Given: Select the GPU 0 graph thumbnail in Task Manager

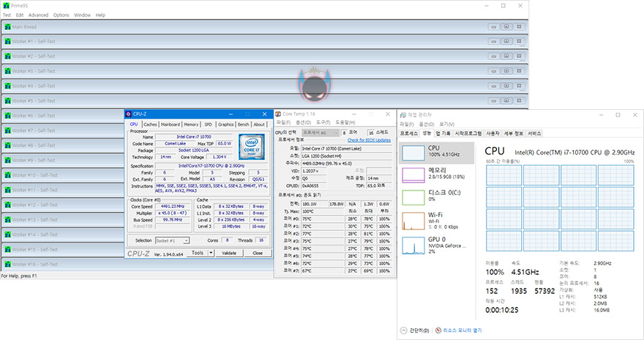Looking at the screenshot, I should pyautogui.click(x=413, y=245).
